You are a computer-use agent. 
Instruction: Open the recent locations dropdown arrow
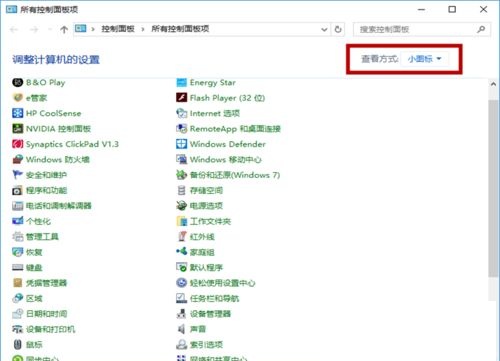tap(50, 29)
